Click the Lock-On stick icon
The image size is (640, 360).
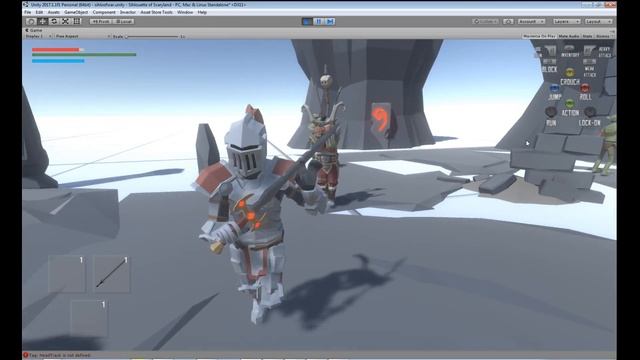[x=589, y=111]
